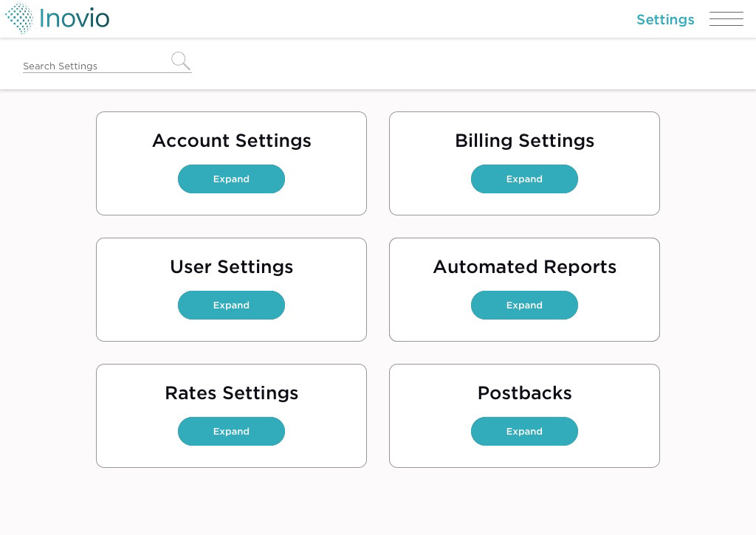
Task: Click the User Settings heading
Action: (231, 267)
